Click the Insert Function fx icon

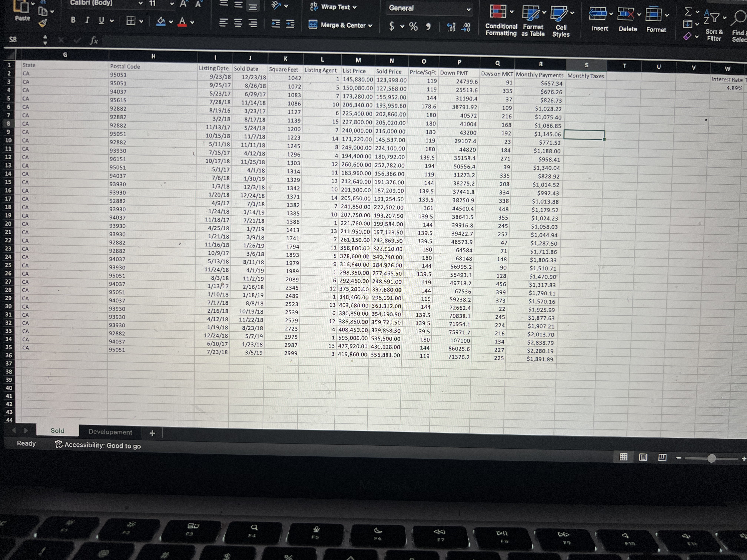tap(94, 41)
